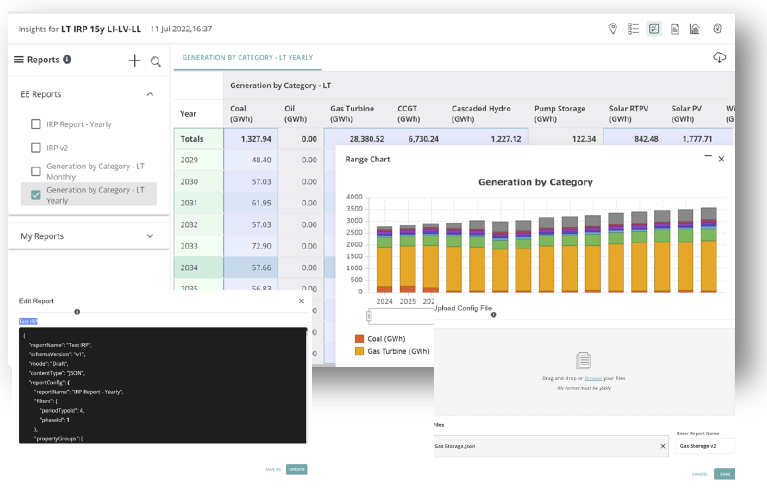This screenshot has height=502, width=767.
Task: Click the Browse files link
Action: [x=593, y=378]
